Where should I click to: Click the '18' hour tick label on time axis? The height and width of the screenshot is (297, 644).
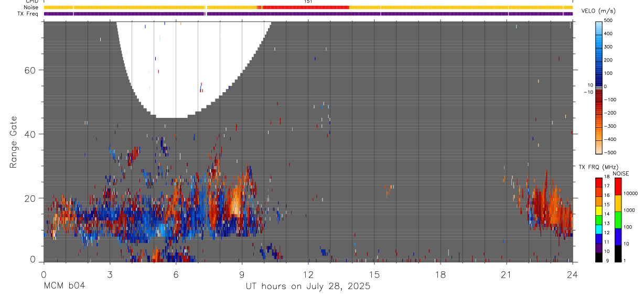[x=441, y=274]
